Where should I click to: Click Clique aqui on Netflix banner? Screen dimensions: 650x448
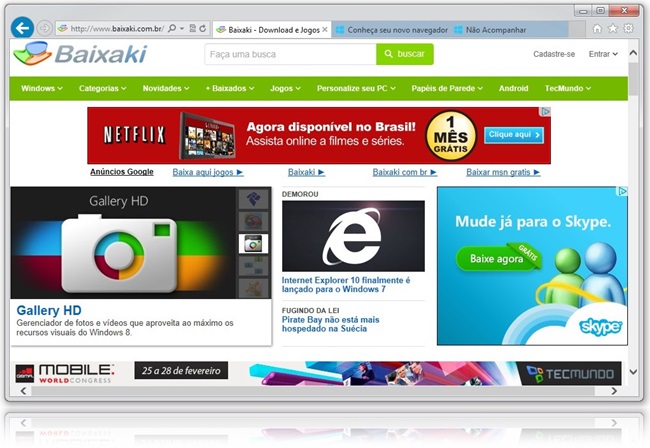[514, 135]
